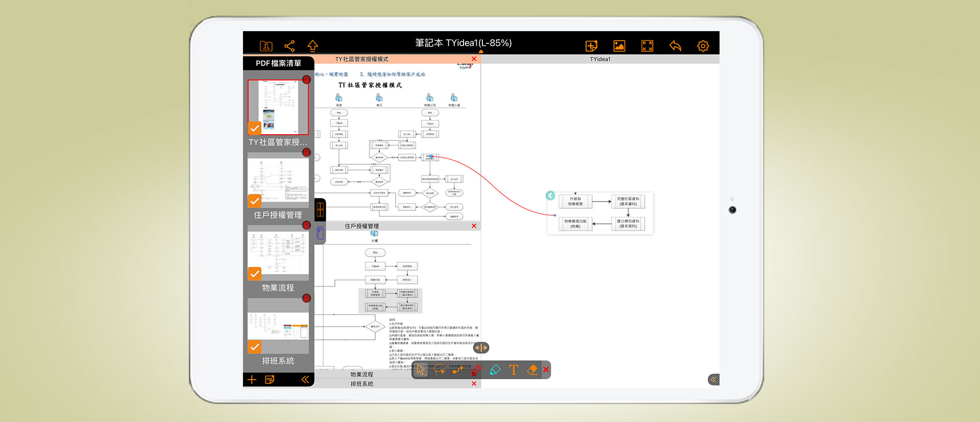Insert image icon in top bar

pos(619,46)
